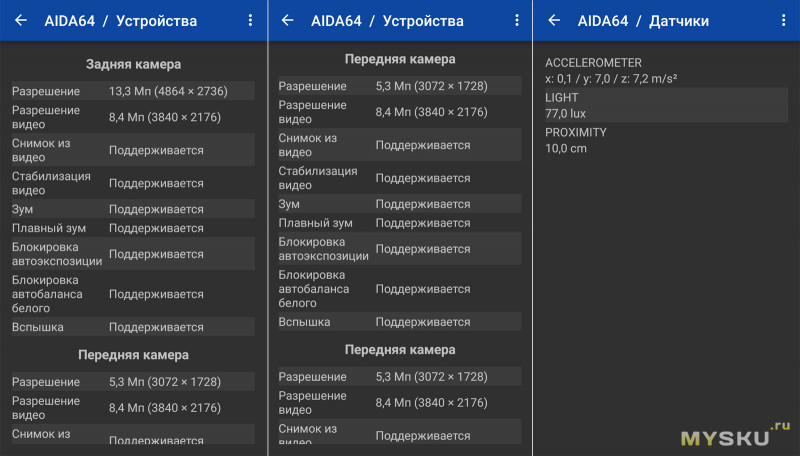This screenshot has height=456, width=800.
Task: Click Блокировка автобаланса белого row in left panel
Action: click(x=133, y=294)
